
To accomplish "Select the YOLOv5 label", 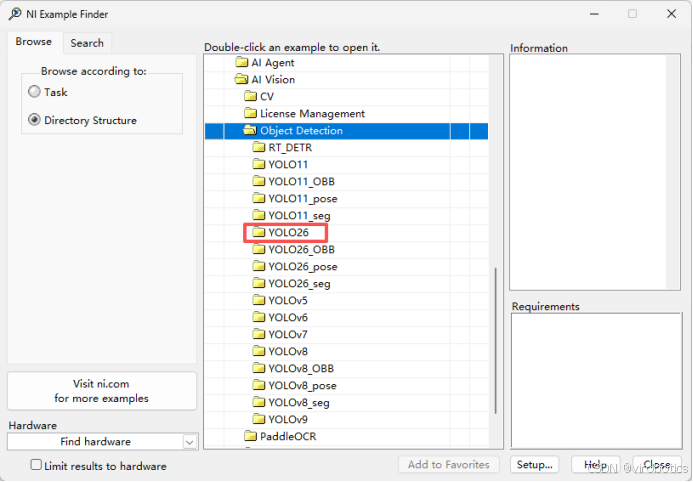I will (x=288, y=300).
